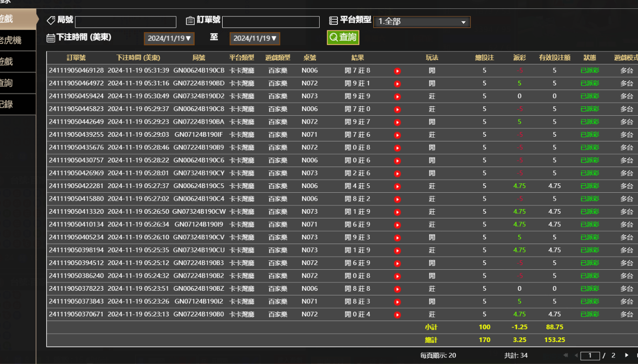638x364 pixels.
Task: Play replay for round GN07324B190D2
Action: point(397,97)
